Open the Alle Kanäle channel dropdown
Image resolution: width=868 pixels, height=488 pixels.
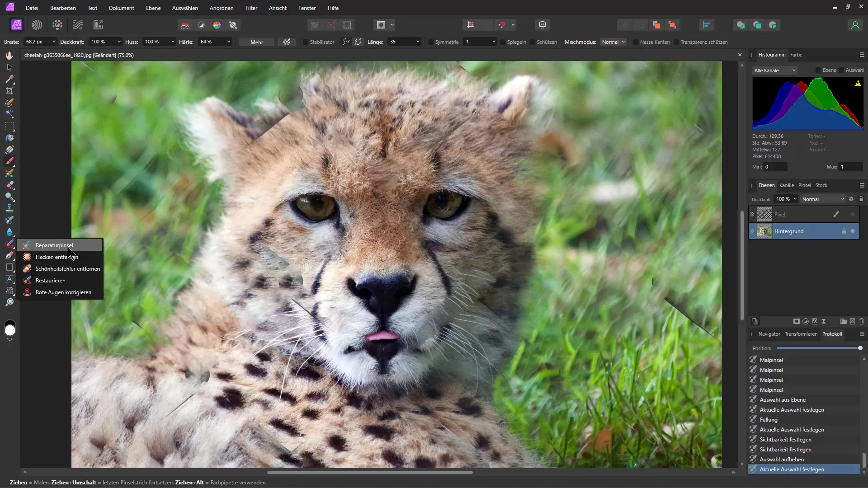point(775,70)
